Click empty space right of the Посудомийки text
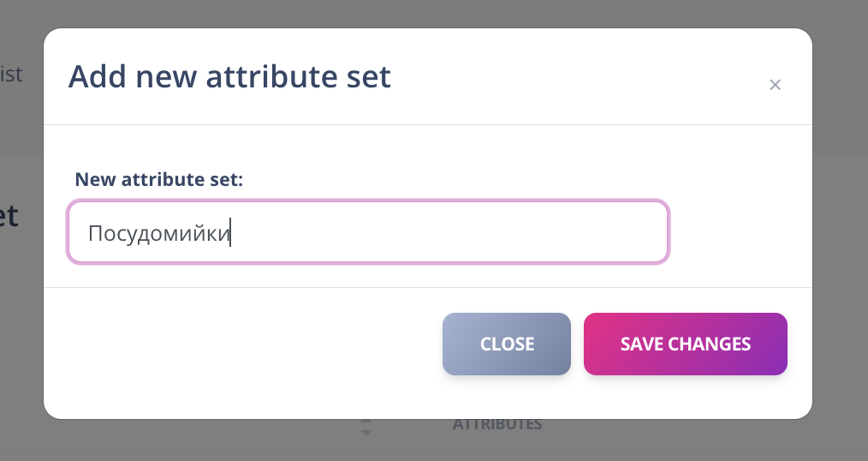 (445, 231)
